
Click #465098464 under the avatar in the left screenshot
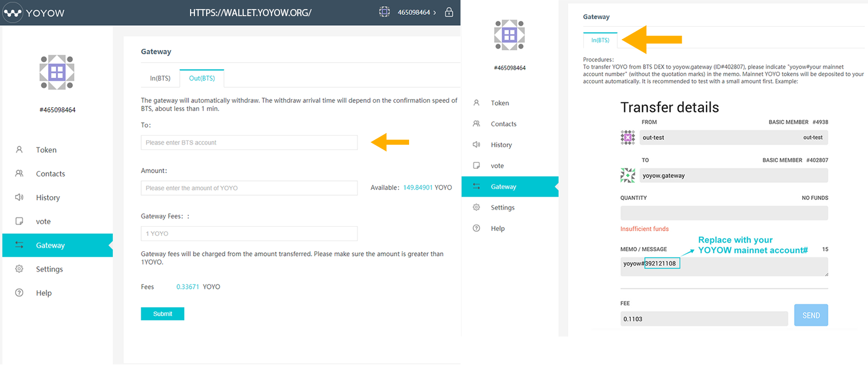click(x=57, y=110)
